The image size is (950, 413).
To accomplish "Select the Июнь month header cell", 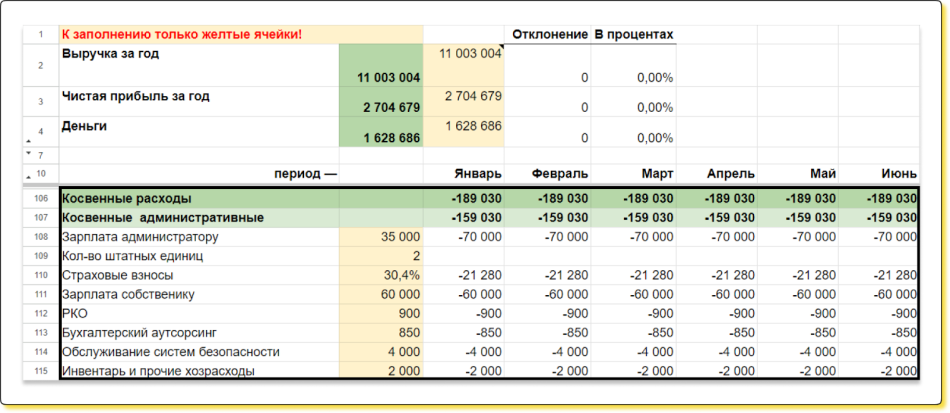I will (x=878, y=173).
